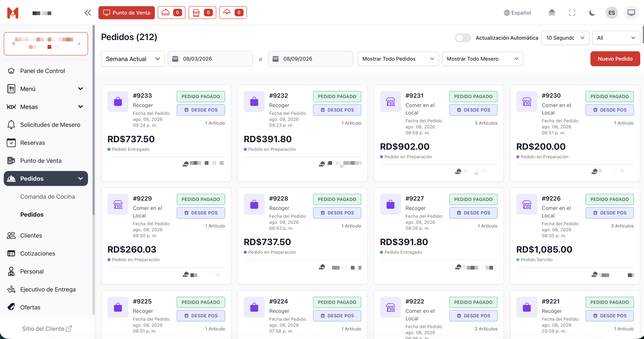644x339 pixels.
Task: Click waiter icon on order #9231 card
Action: pyautogui.click(x=458, y=171)
